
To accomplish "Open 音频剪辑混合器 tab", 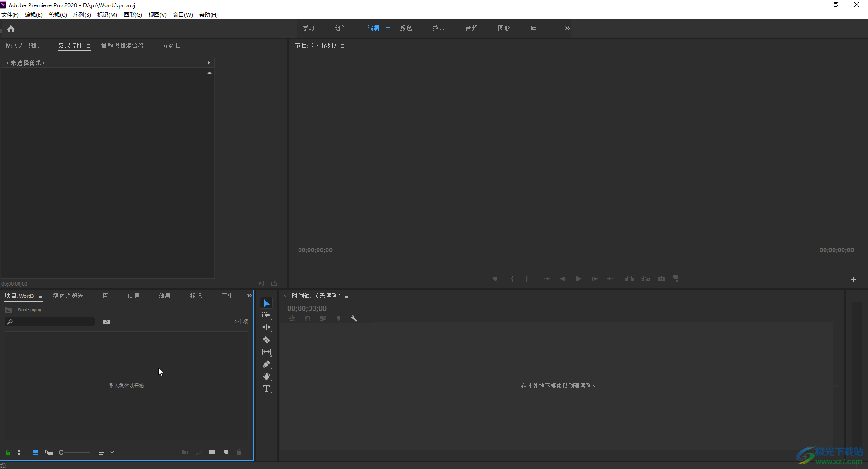I will pyautogui.click(x=122, y=45).
